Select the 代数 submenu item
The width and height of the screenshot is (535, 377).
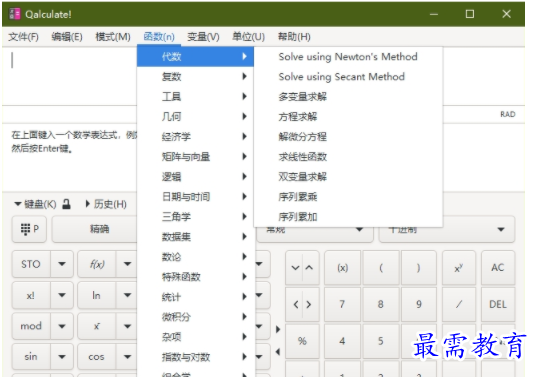196,56
